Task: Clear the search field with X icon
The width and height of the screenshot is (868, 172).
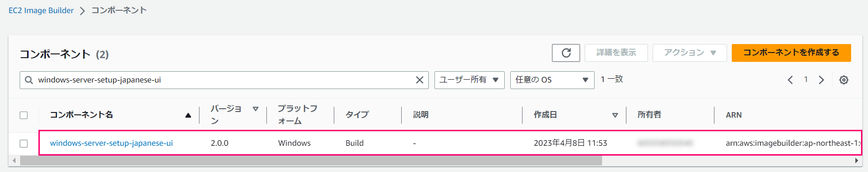Action: point(419,80)
